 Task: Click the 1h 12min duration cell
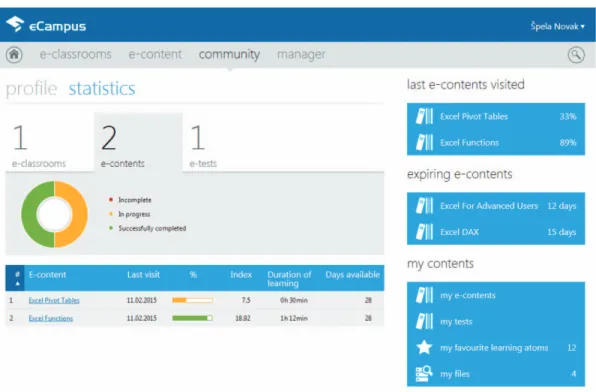coord(293,318)
